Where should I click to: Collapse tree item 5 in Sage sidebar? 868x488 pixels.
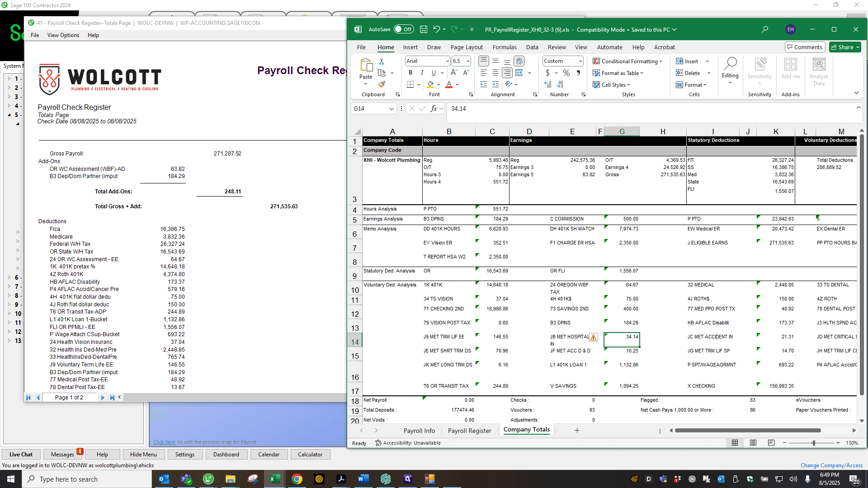click(9, 115)
